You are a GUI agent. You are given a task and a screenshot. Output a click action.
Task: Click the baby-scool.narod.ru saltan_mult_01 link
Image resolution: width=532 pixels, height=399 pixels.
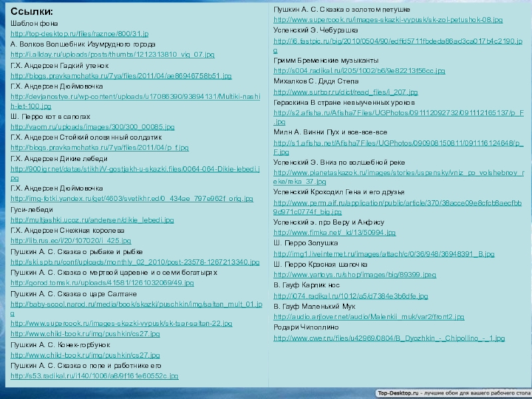point(136,309)
